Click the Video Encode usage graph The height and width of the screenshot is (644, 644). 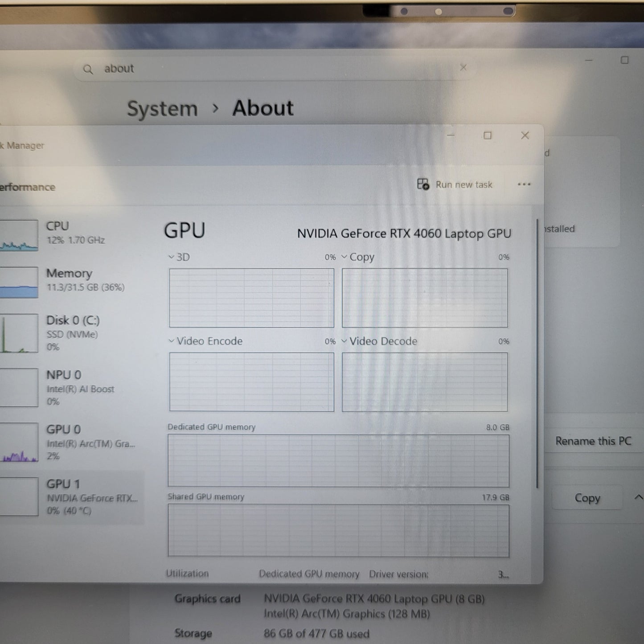(x=251, y=382)
